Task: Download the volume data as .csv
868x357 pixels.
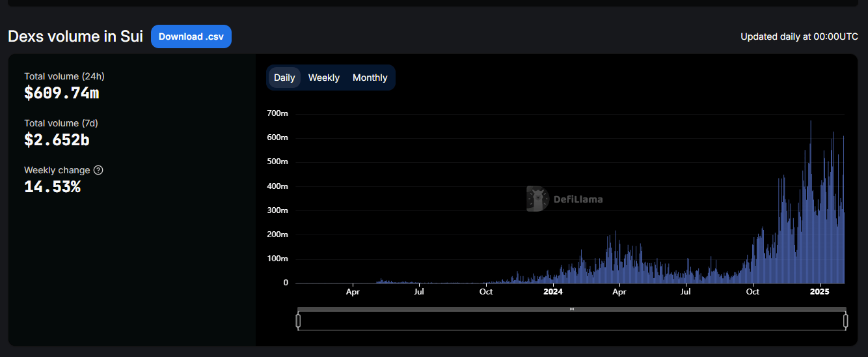Action: point(191,36)
